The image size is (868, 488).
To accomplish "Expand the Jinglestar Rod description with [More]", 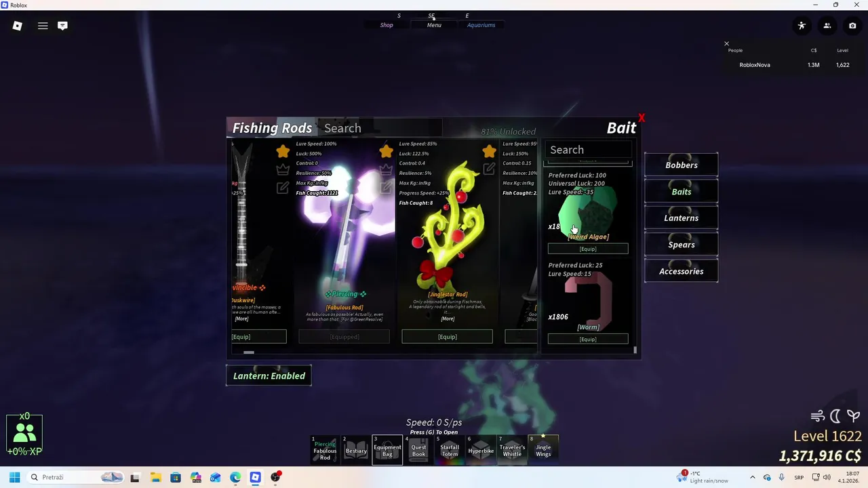I will coord(448,319).
